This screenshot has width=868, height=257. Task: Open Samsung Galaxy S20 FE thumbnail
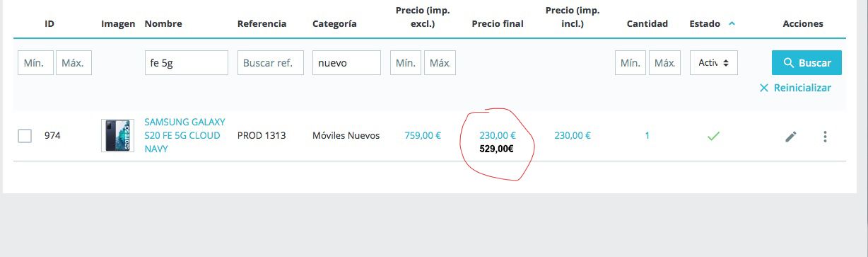tap(117, 135)
